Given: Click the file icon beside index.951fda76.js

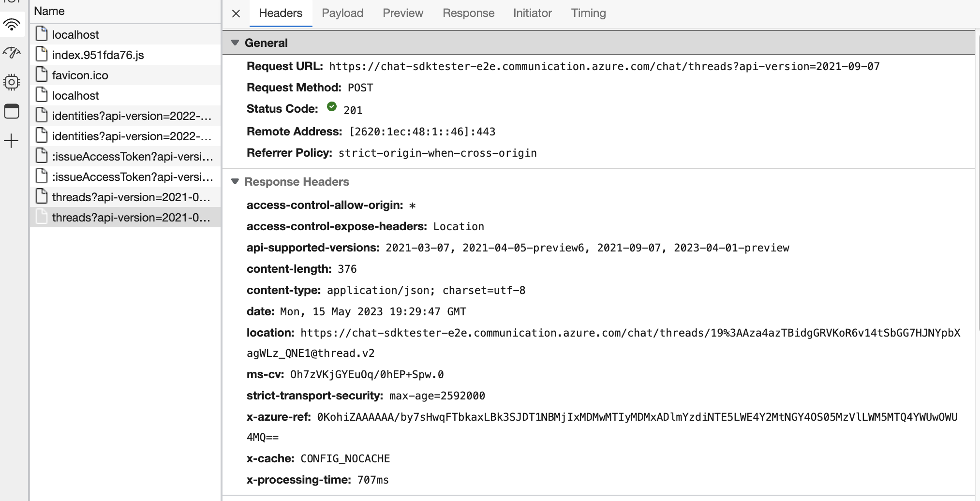Looking at the screenshot, I should click(x=42, y=55).
